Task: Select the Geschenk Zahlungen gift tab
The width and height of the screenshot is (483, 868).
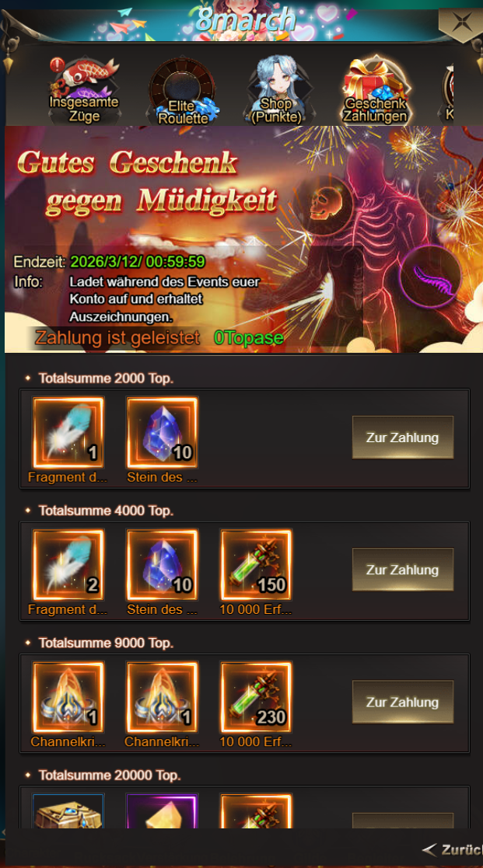Action: tap(376, 89)
